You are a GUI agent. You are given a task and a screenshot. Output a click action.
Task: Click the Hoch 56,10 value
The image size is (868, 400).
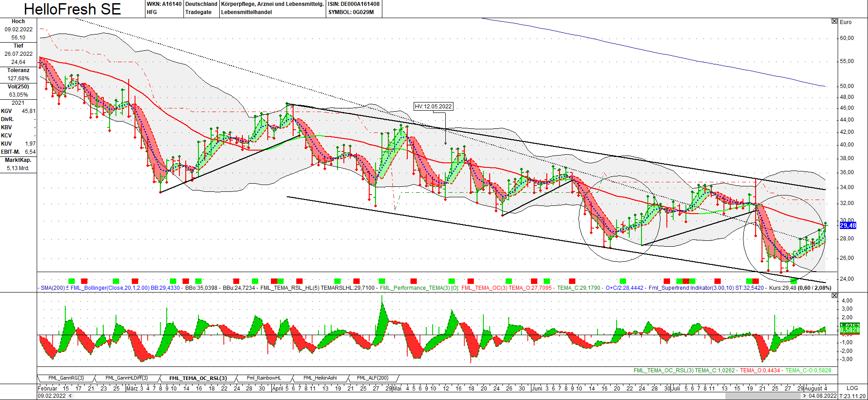coord(19,38)
